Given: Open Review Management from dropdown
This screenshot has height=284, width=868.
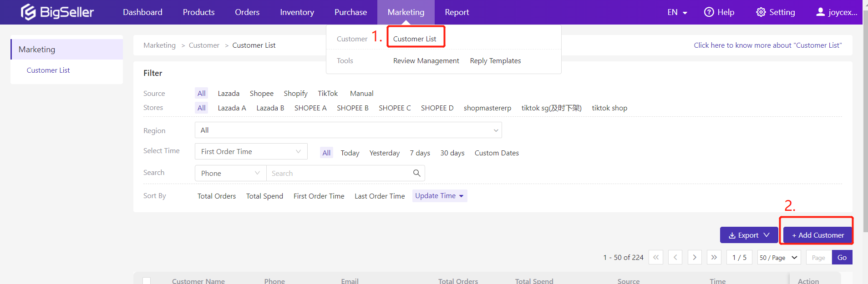Looking at the screenshot, I should point(426,61).
